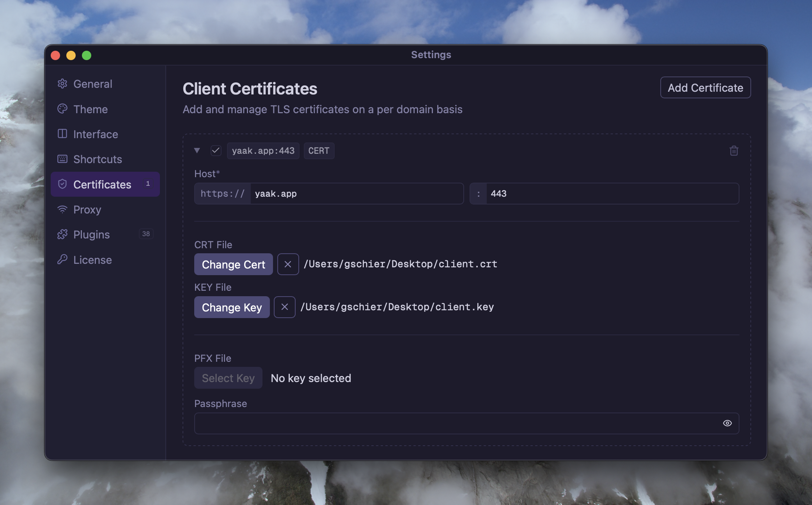Click the Plugins puzzle piece icon
Viewport: 812px width, 505px height.
(62, 234)
